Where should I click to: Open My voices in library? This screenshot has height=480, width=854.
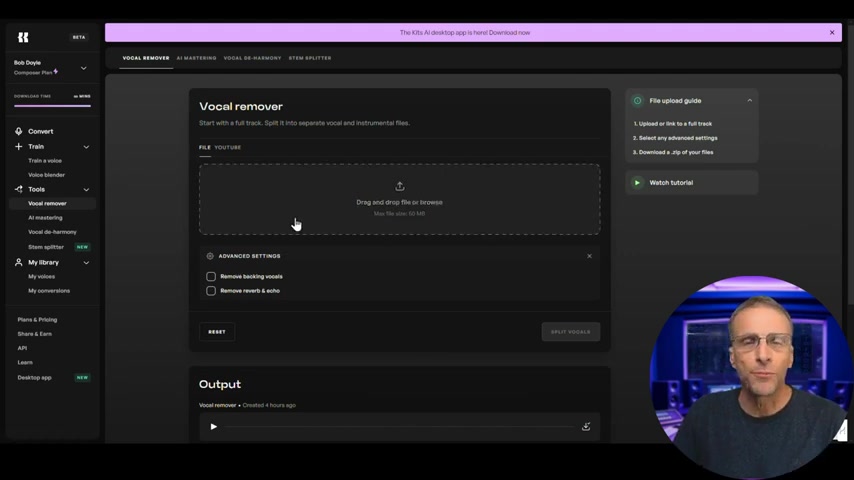[x=41, y=276]
